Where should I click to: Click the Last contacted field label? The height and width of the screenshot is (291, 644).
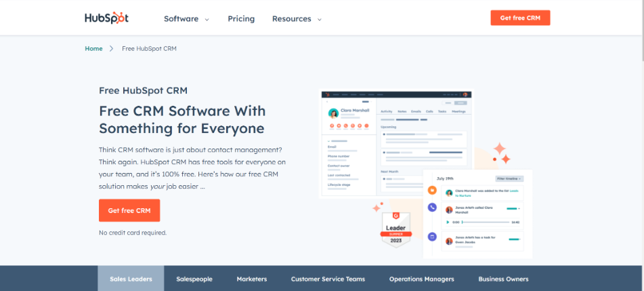click(x=339, y=175)
